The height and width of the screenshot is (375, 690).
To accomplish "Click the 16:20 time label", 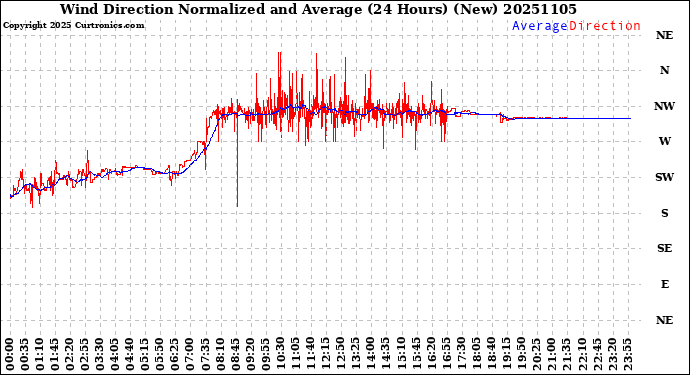I will tap(431, 355).
